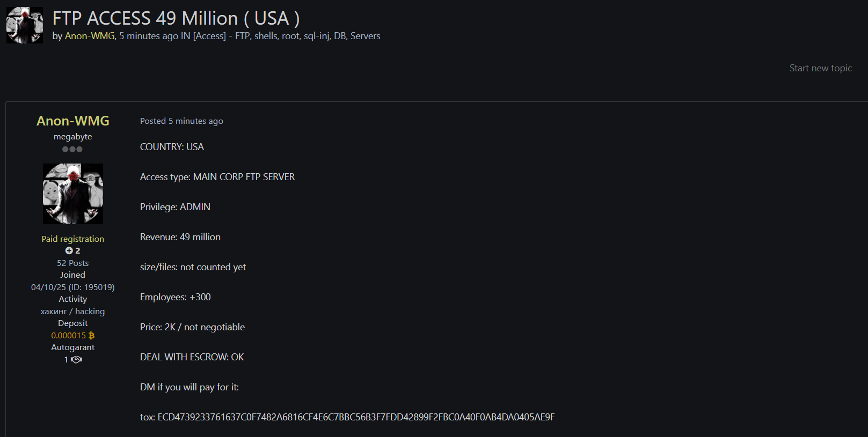The height and width of the screenshot is (437, 868).
Task: Click the topic starter avatar beside the title
Action: 25,25
